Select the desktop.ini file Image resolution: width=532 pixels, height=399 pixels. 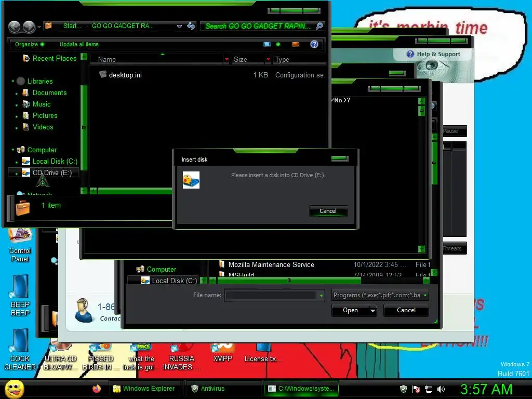click(125, 75)
